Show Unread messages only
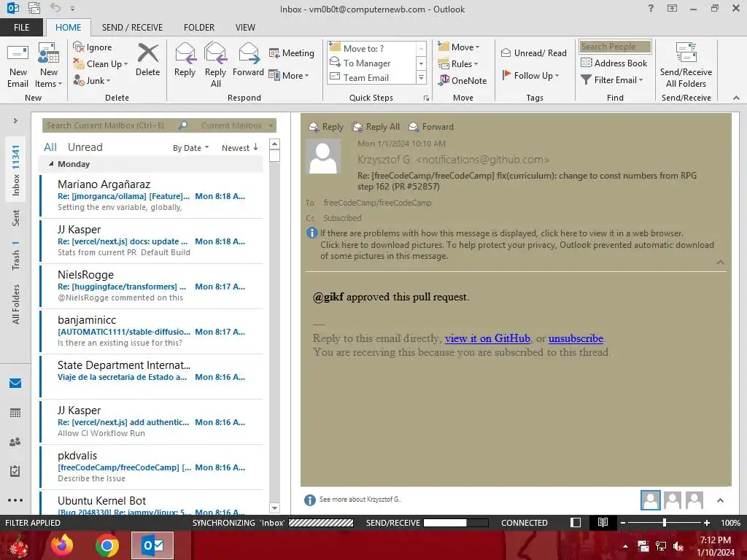This screenshot has width=747, height=560. pyautogui.click(x=85, y=147)
